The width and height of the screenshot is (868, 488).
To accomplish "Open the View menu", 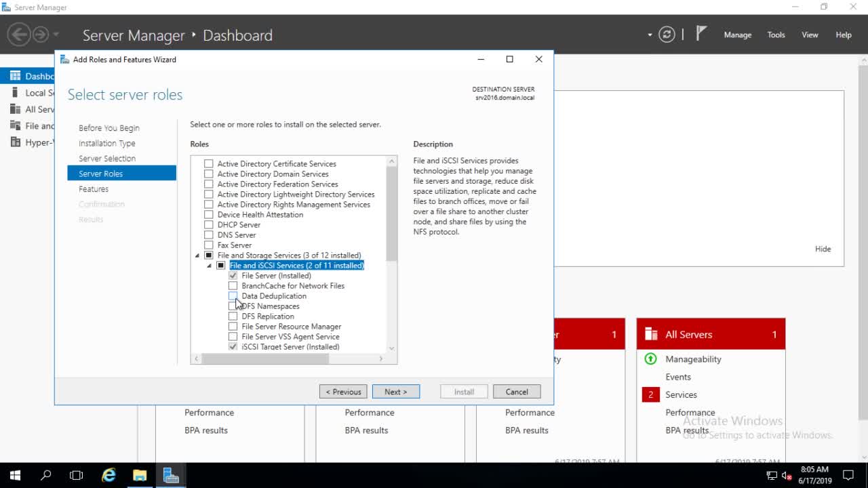I will pos(810,35).
